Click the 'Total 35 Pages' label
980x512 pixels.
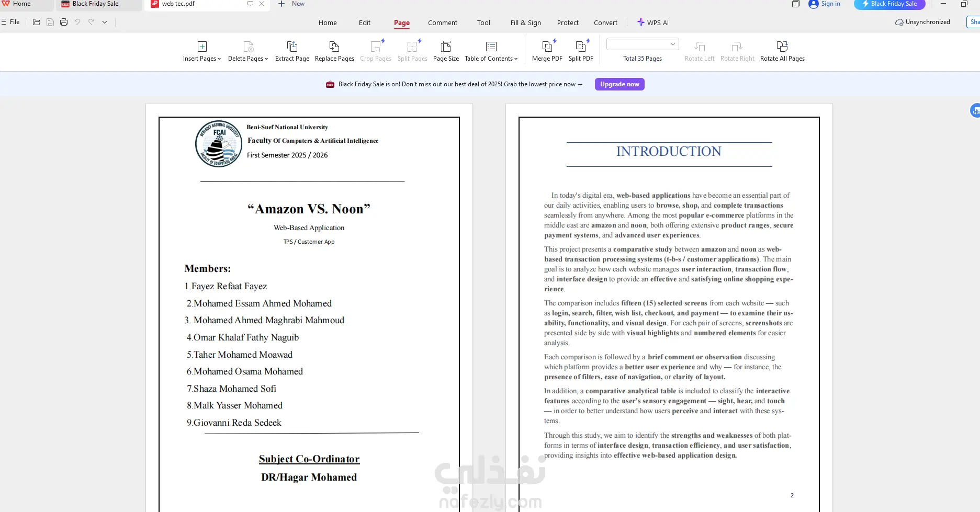click(x=643, y=59)
